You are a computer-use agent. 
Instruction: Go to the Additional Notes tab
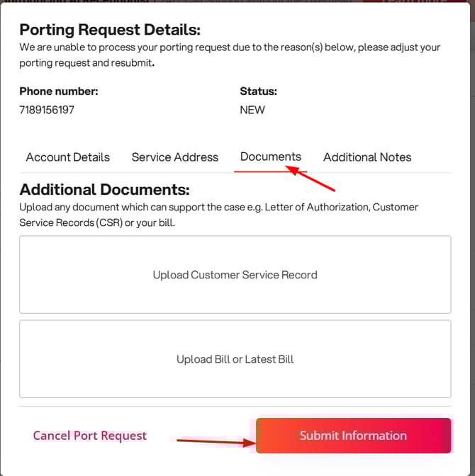click(x=367, y=157)
